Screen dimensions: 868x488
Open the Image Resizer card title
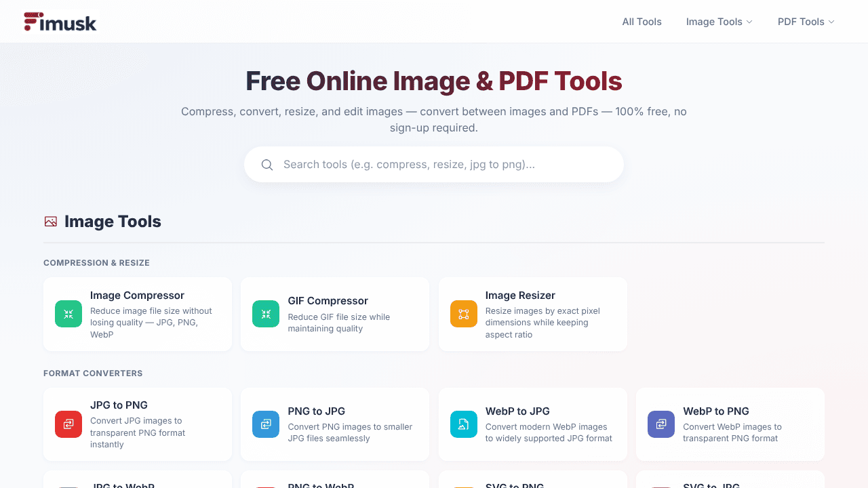[x=520, y=296]
